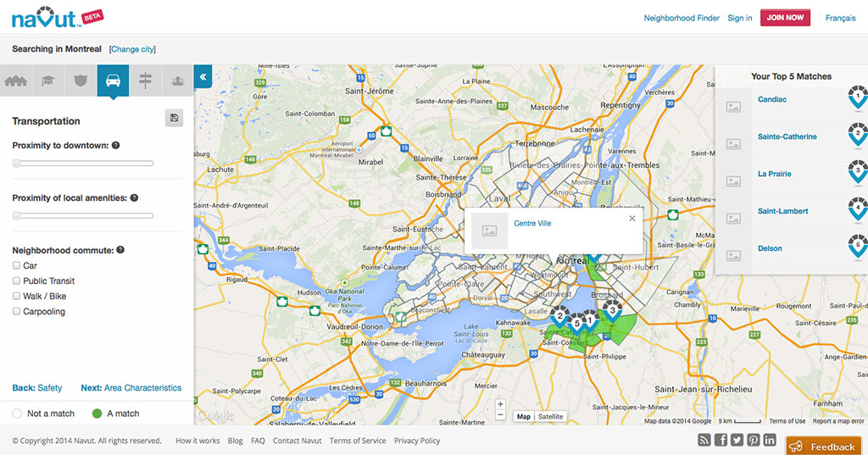868x455 pixels.
Task: Check the Car commute option
Action: (x=17, y=266)
